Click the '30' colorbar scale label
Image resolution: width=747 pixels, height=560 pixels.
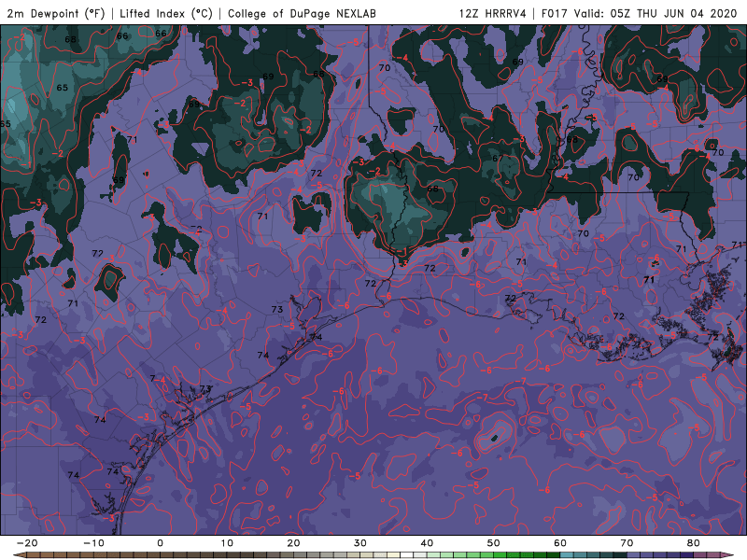click(x=360, y=543)
